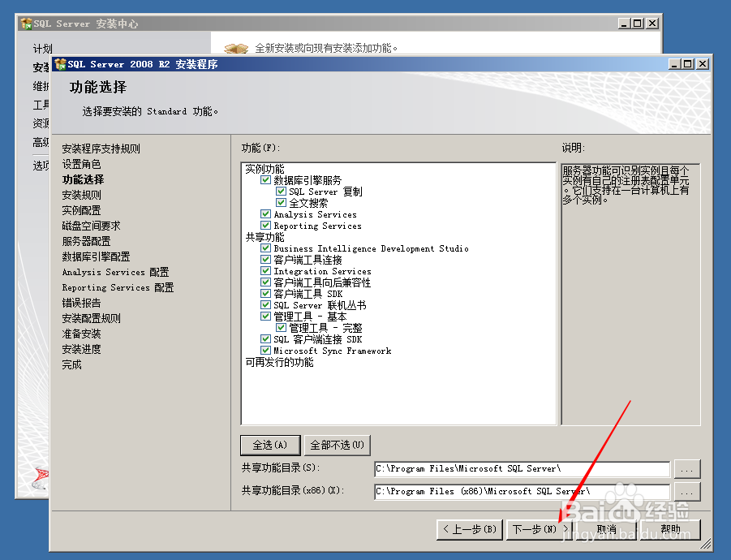Select 设置角色 step in sidebar
Viewport: 731px width, 560px height.
pos(81,164)
